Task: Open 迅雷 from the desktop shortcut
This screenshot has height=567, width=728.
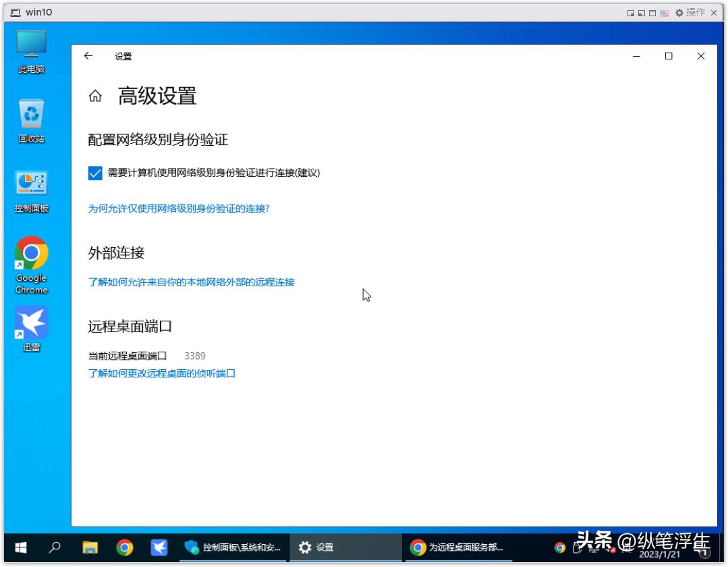Action: [x=31, y=323]
